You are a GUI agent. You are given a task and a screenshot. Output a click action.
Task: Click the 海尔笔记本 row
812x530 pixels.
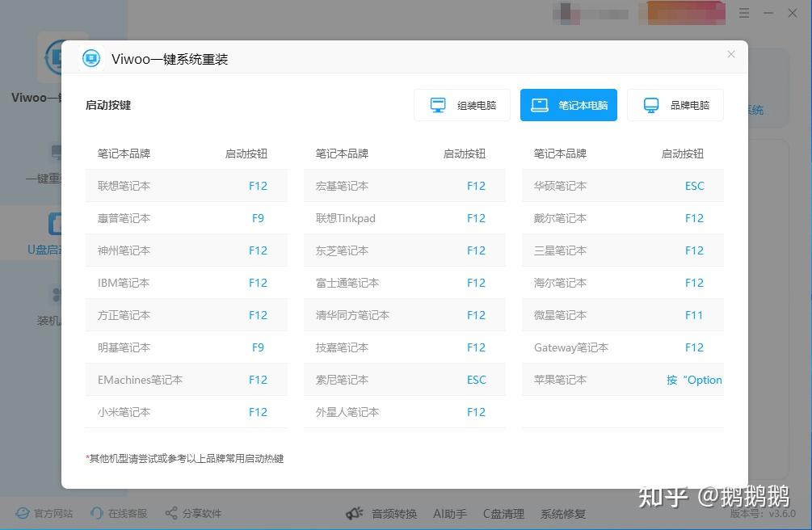[x=623, y=283]
